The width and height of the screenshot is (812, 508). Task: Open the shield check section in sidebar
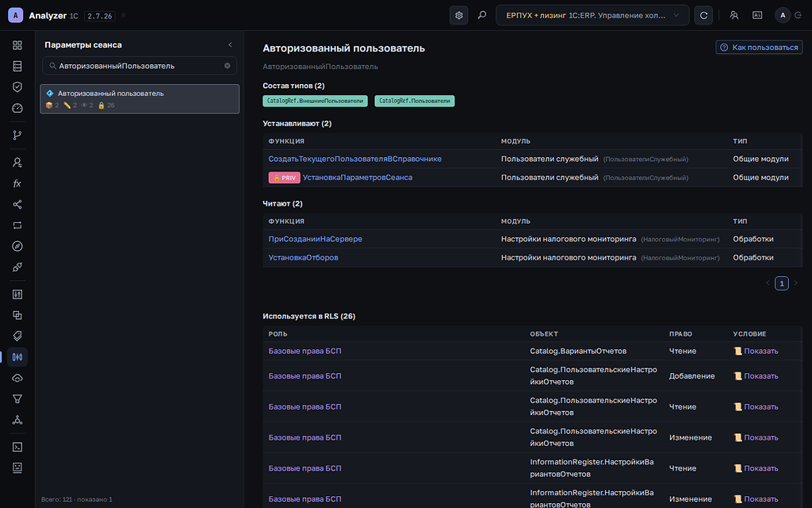[x=17, y=87]
